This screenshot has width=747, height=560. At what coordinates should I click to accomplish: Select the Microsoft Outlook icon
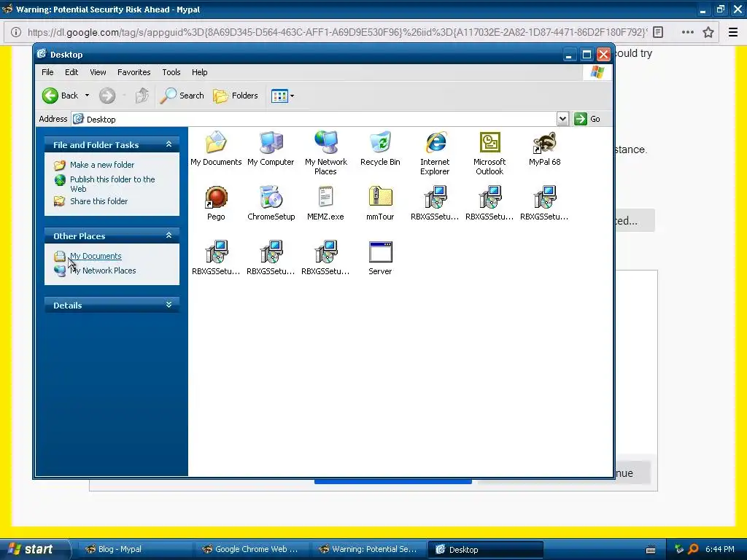click(489, 153)
